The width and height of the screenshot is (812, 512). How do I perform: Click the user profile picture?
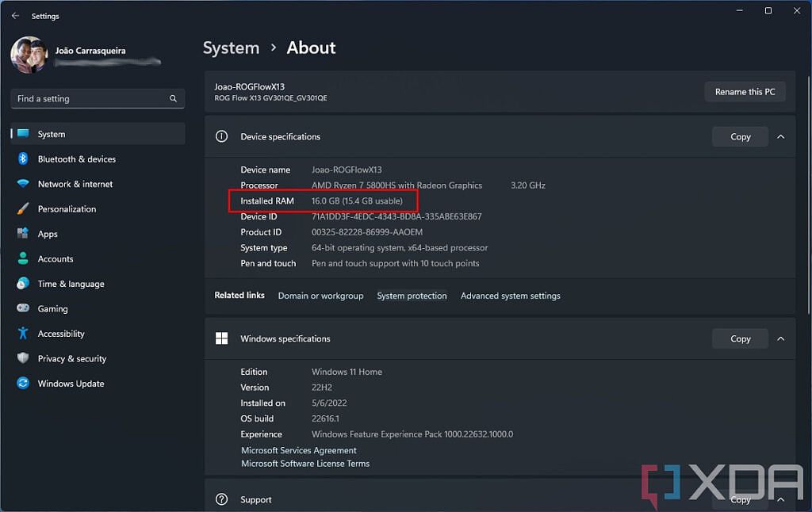pos(29,55)
